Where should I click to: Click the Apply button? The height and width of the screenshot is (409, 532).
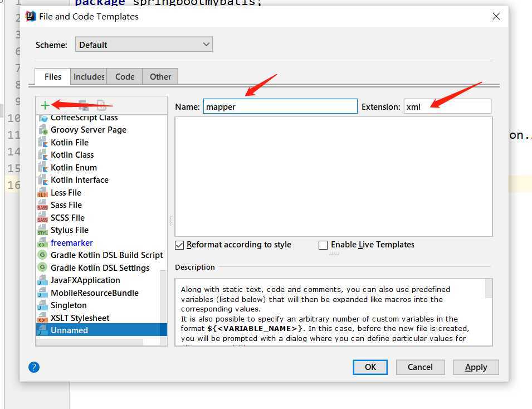coord(476,367)
